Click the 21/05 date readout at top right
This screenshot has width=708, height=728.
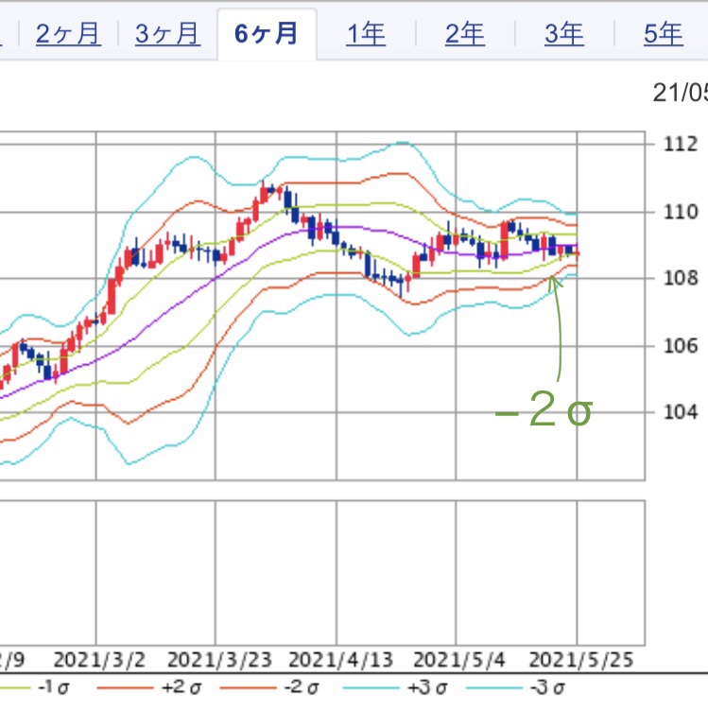tap(681, 94)
